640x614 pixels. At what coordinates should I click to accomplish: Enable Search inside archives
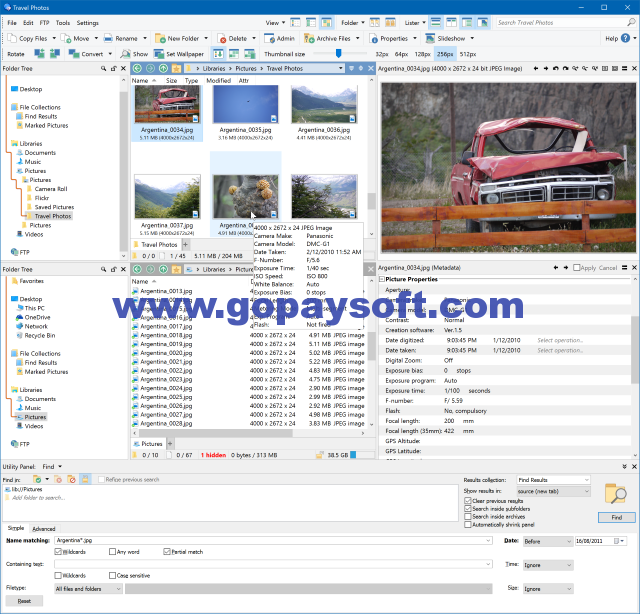coord(468,516)
